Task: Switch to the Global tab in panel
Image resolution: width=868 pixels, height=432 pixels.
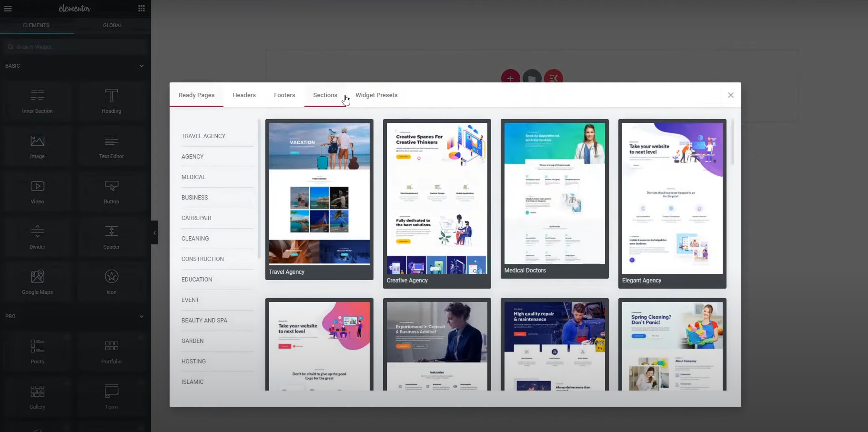Action: click(112, 25)
